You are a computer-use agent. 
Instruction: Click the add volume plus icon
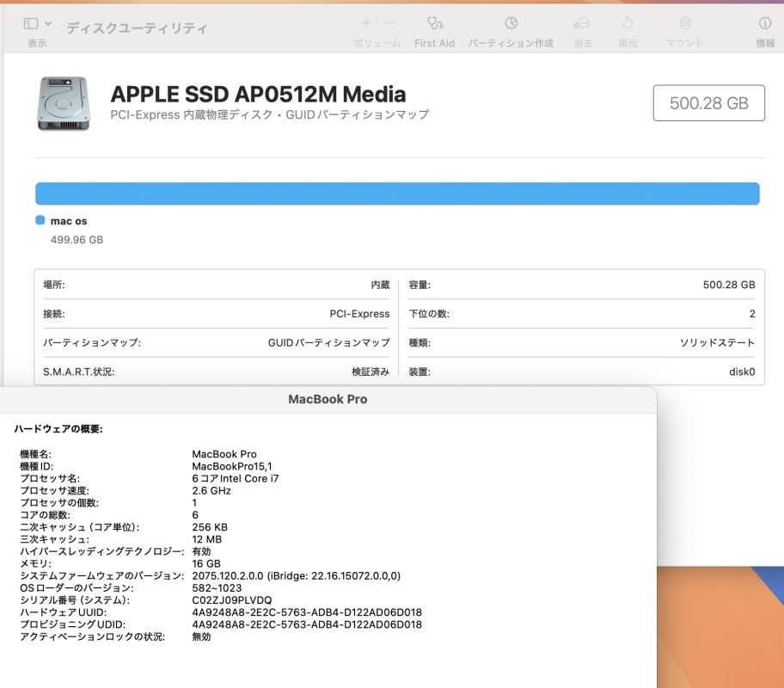pyautogui.click(x=365, y=23)
